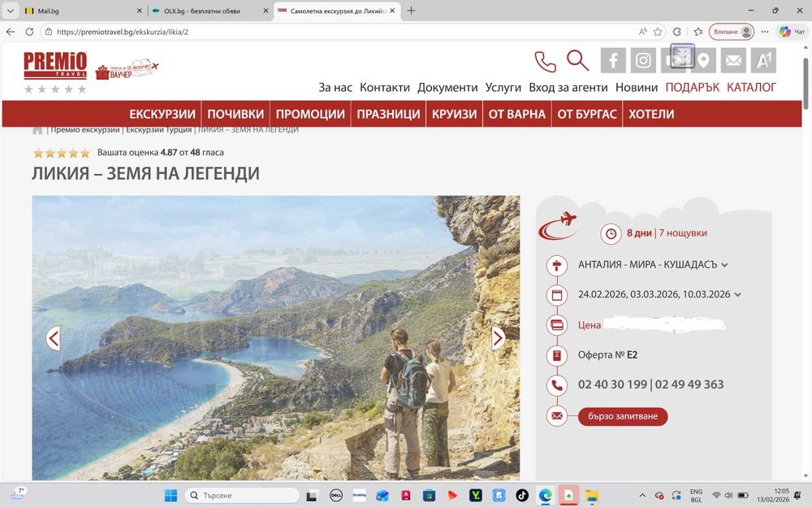
Task: Select the Самолетна екскурзия до Ликия tab
Action: (x=337, y=11)
